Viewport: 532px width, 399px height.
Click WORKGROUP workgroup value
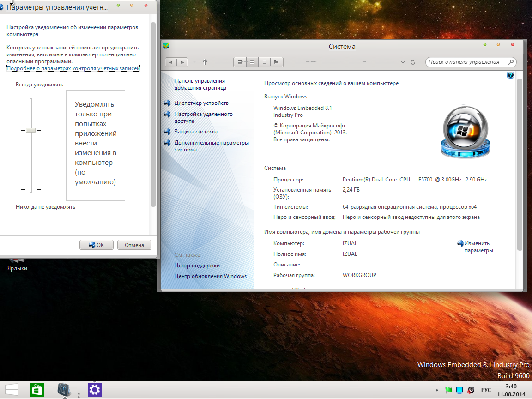pos(359,275)
